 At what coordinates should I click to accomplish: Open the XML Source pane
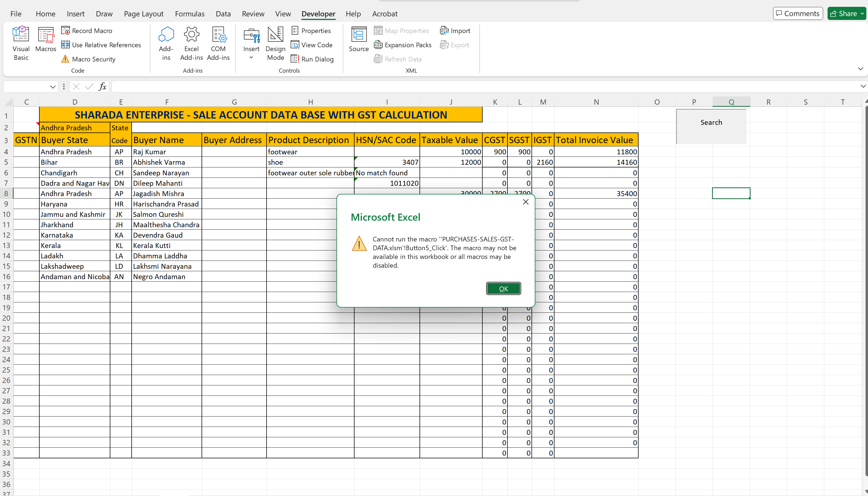(359, 39)
